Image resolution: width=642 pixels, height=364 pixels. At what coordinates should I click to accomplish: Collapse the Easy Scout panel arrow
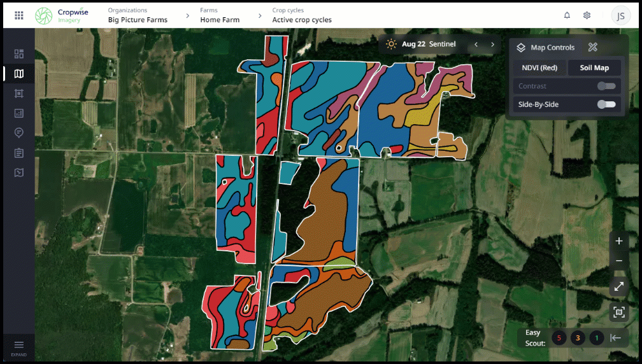(x=615, y=338)
